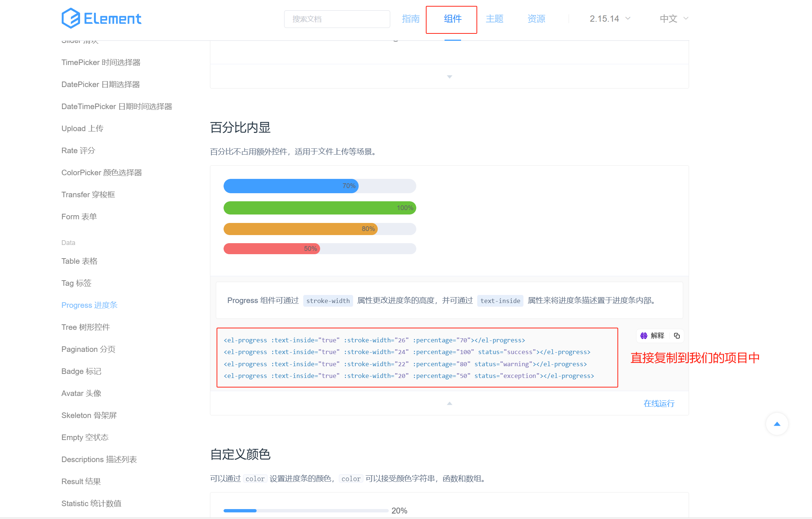The height and width of the screenshot is (519, 812).
Task: Collapse the code example with the triangle arrow
Action: (x=449, y=403)
